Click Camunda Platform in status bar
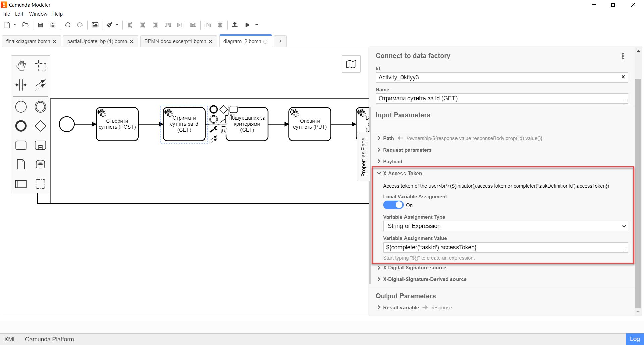The height and width of the screenshot is (345, 644). pyautogui.click(x=49, y=339)
